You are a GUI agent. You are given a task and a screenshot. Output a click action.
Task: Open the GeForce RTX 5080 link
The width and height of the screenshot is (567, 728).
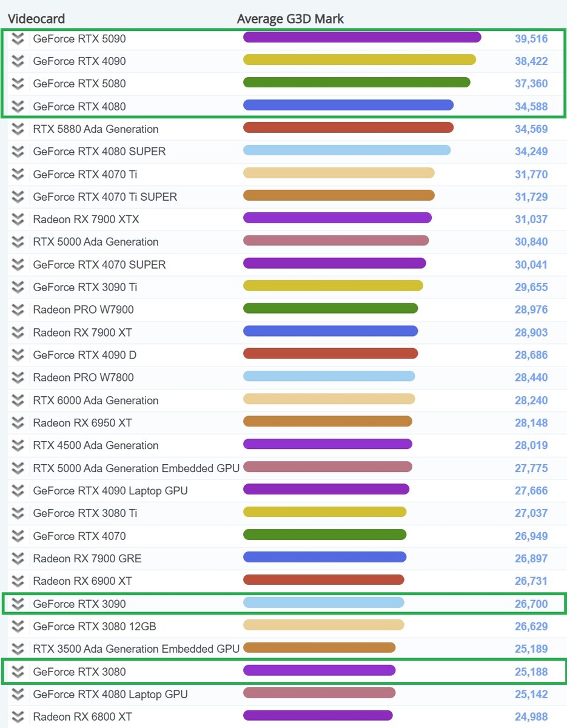79,84
